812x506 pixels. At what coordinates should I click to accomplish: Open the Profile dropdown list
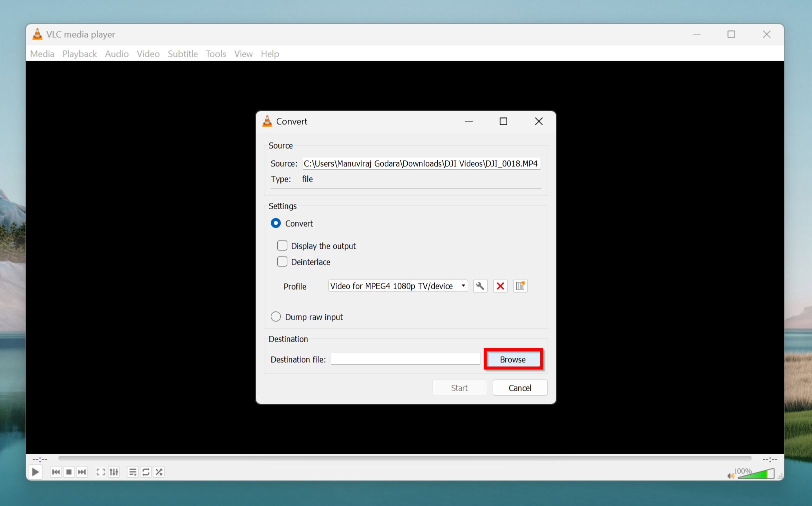pos(398,286)
